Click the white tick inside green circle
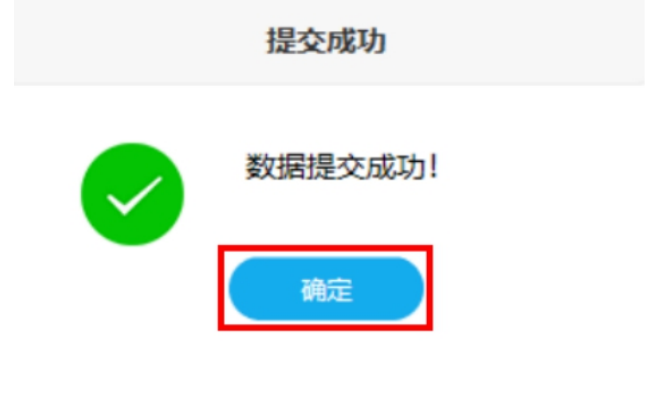Viewport: 658px width, 401px height. point(134,196)
